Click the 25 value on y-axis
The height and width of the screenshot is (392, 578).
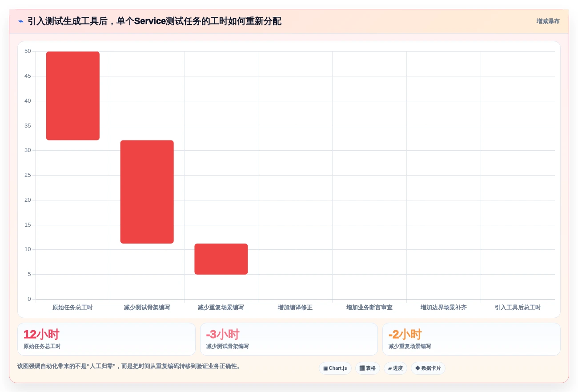point(28,175)
